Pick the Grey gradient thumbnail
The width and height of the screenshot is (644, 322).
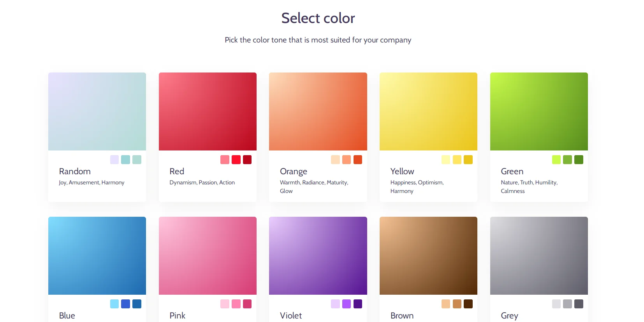[x=539, y=256]
